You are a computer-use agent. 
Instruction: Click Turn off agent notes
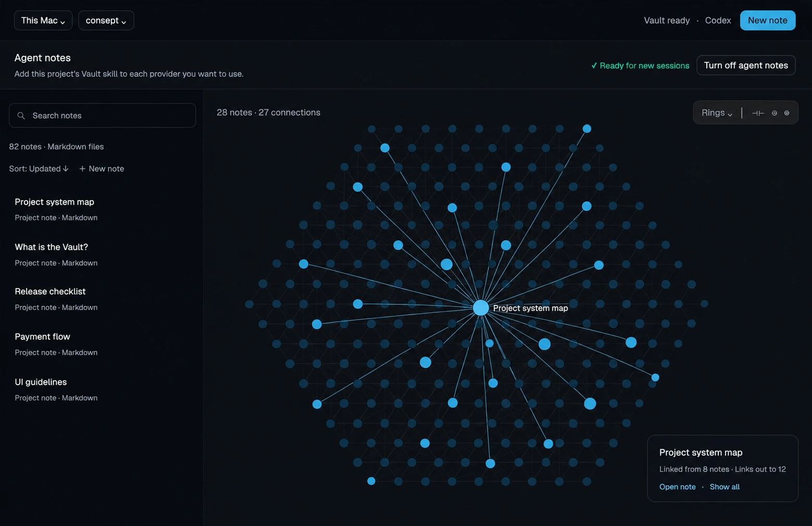[746, 65]
